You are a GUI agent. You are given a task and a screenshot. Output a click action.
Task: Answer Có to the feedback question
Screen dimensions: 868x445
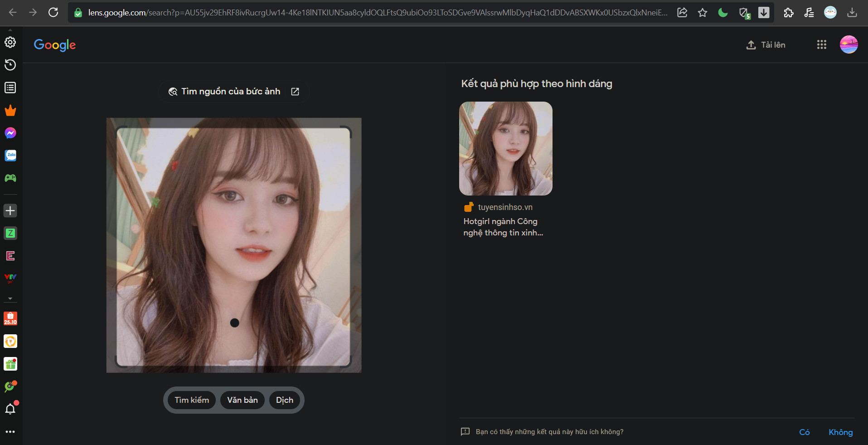pyautogui.click(x=804, y=432)
